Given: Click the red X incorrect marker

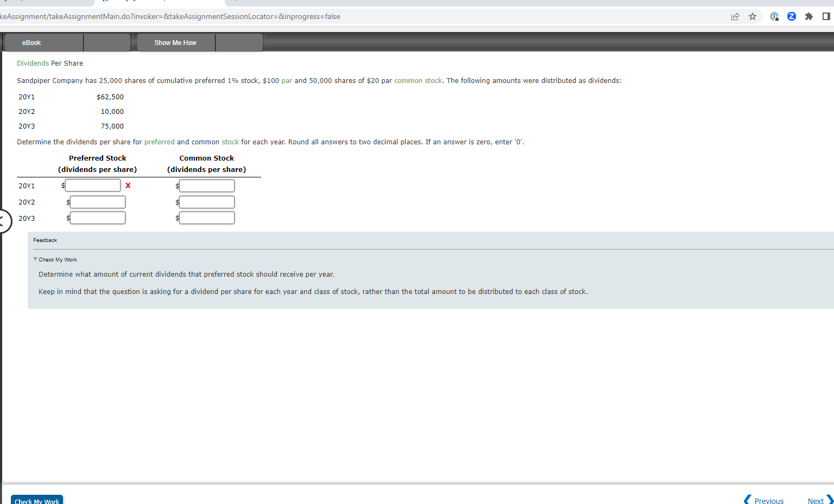Looking at the screenshot, I should (128, 186).
